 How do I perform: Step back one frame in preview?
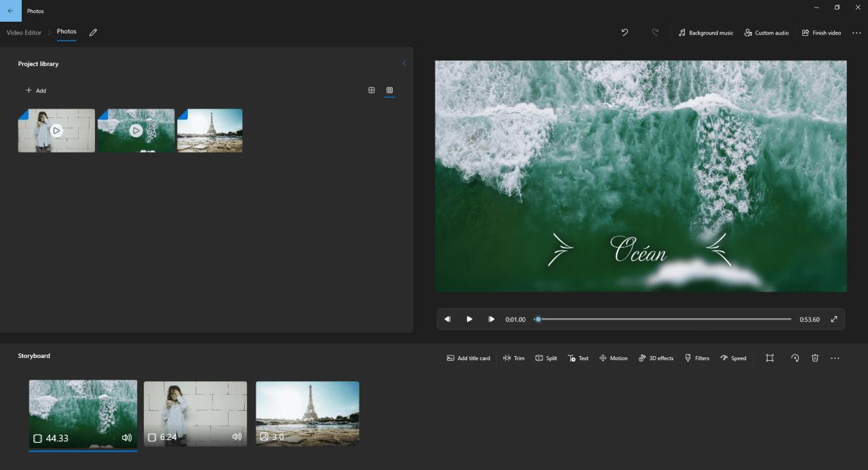coord(448,319)
